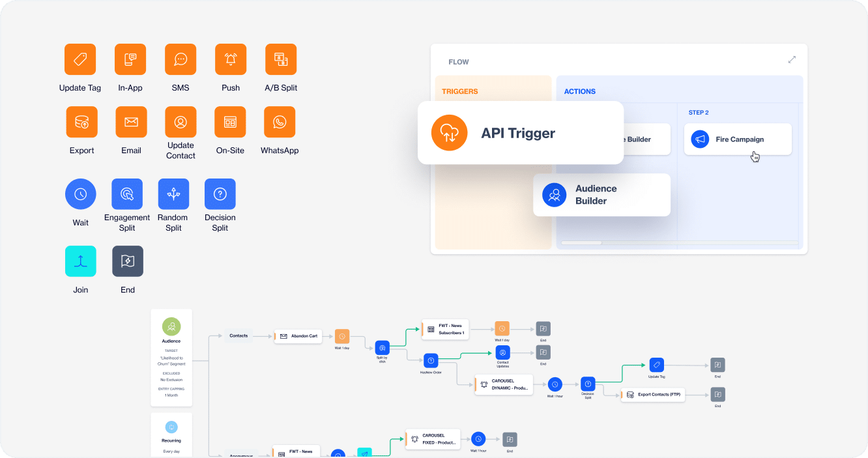The width and height of the screenshot is (868, 458).
Task: Switch to the TRIGGERS tab
Action: [x=460, y=91]
